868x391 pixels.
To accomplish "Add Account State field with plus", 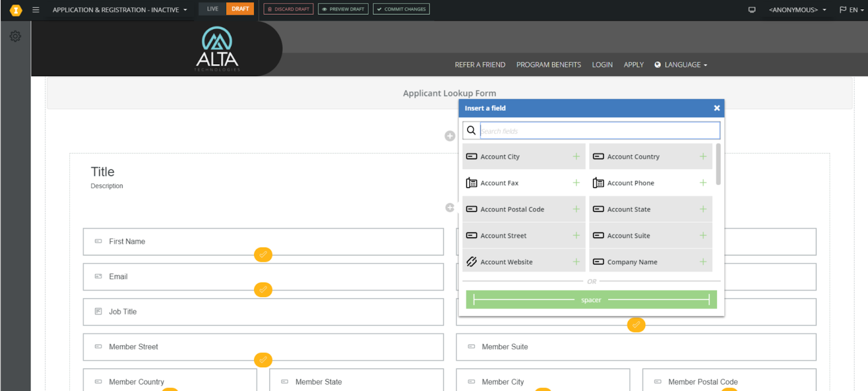I will 703,209.
